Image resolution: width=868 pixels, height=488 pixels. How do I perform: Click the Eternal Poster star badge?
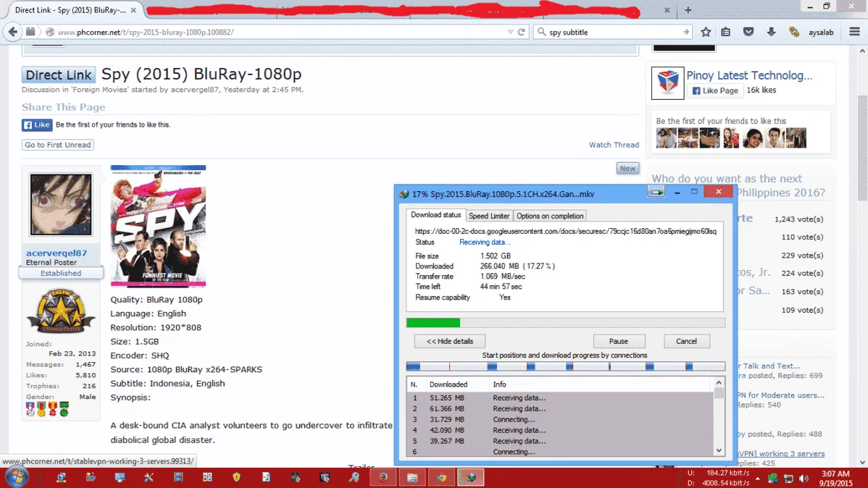point(60,311)
